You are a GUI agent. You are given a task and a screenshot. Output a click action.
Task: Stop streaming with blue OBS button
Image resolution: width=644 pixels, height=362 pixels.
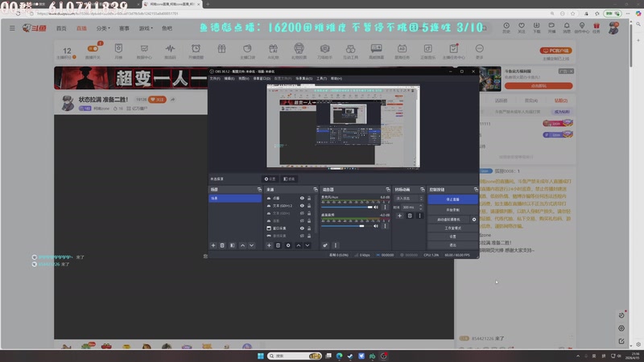pos(452,200)
